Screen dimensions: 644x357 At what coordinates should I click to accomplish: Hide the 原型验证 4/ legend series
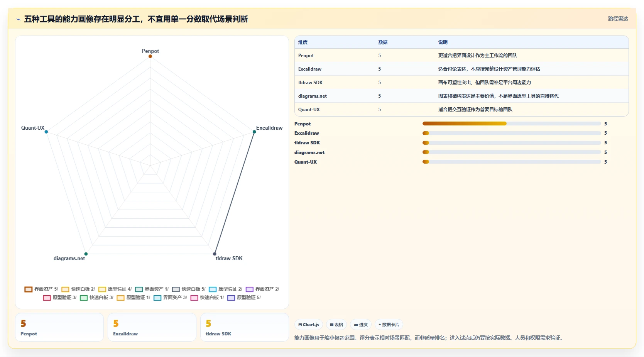tap(115, 289)
